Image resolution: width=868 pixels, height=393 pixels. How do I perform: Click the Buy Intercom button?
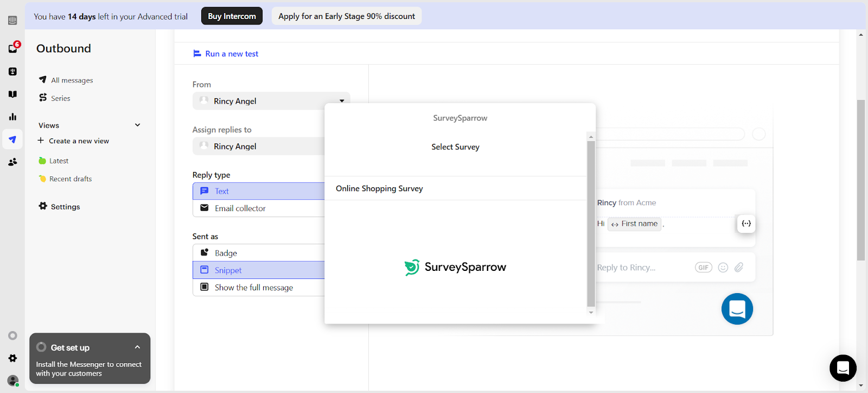232,16
